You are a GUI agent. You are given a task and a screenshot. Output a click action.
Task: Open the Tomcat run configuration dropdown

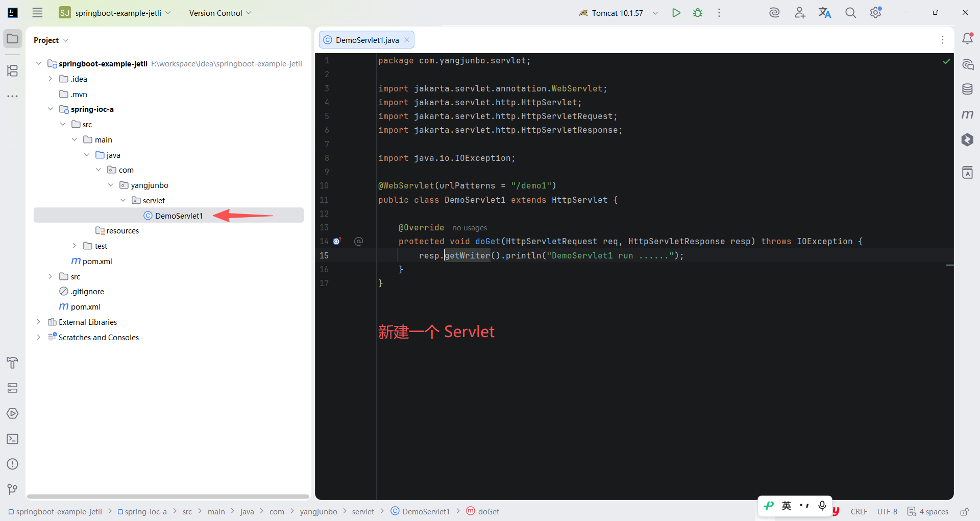(x=655, y=13)
